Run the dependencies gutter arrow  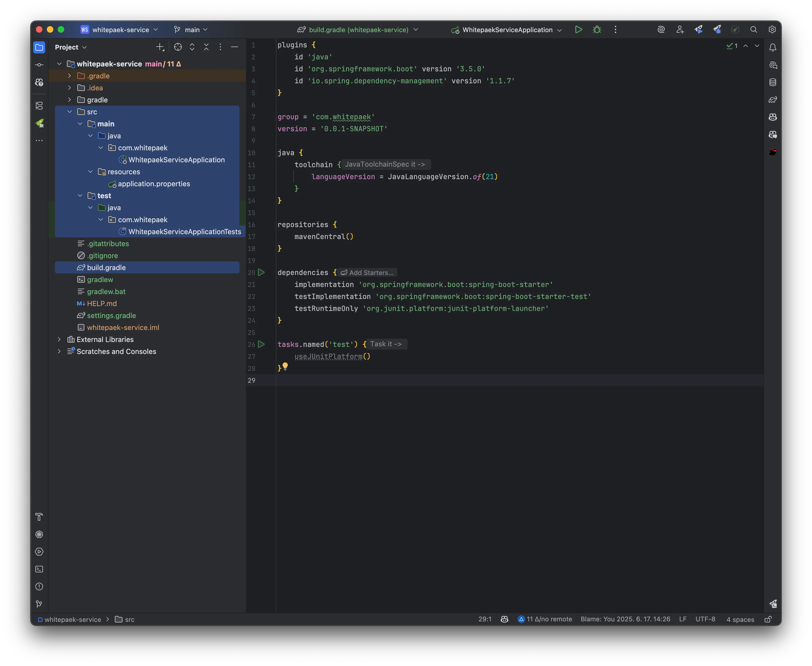pyautogui.click(x=261, y=272)
